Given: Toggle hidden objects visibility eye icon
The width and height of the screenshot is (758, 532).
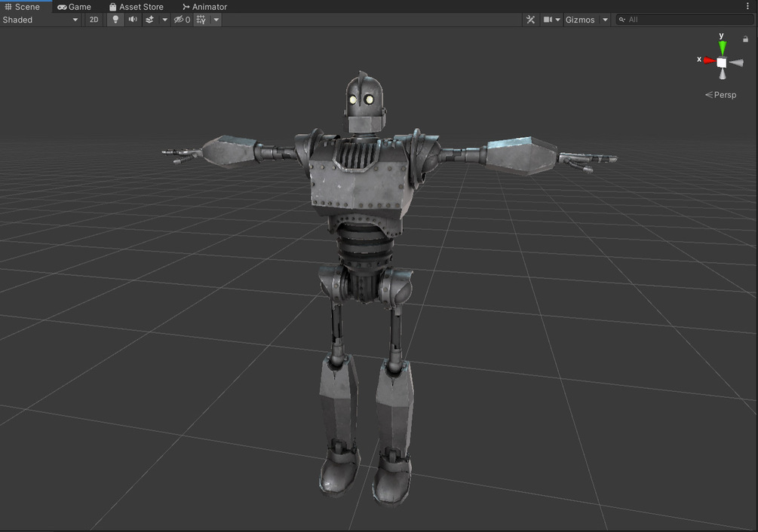Looking at the screenshot, I should [x=182, y=20].
